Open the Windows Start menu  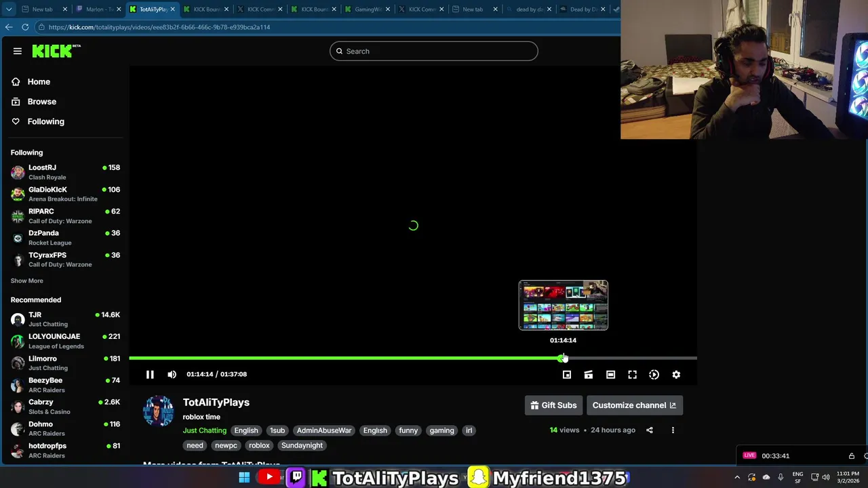pyautogui.click(x=244, y=478)
